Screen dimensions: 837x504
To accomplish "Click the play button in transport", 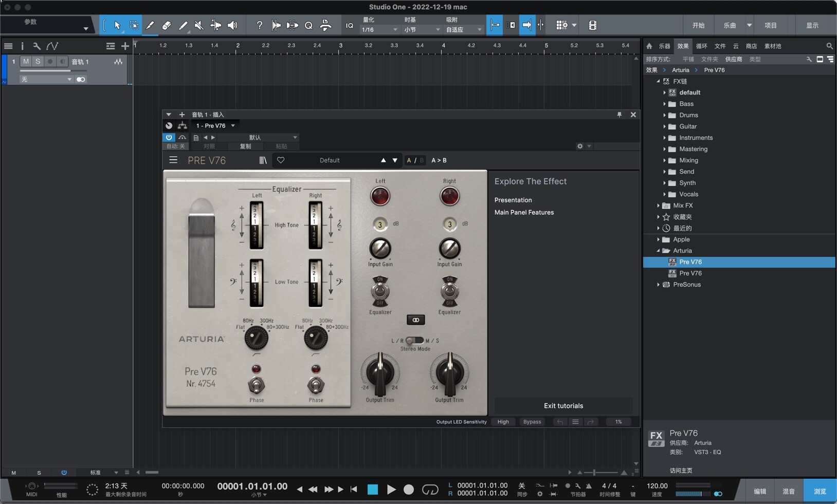I will [391, 490].
